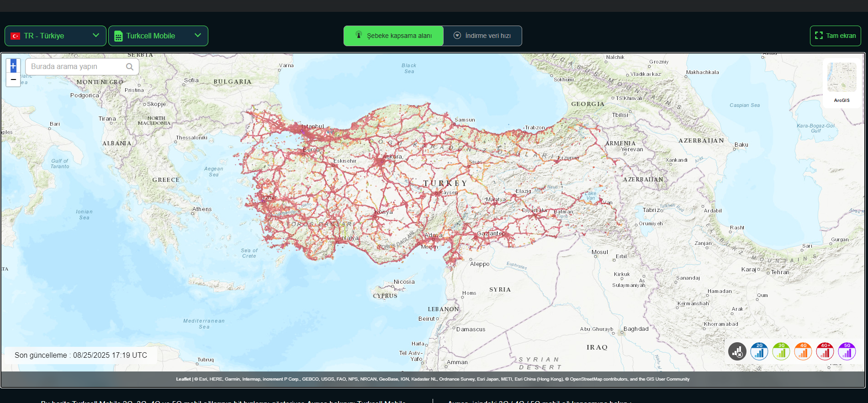Click the Sivas label on the map
This screenshot has width=868, height=403.
[x=476, y=162]
